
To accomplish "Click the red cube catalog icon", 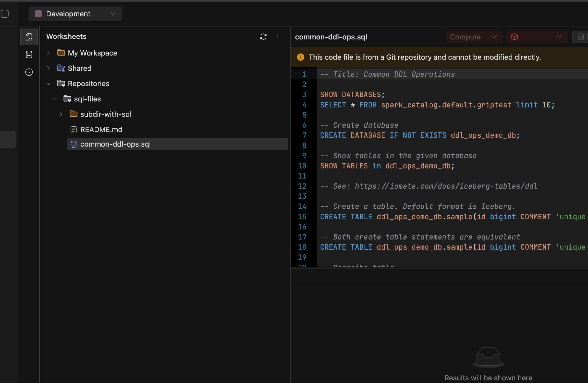I will tap(514, 37).
